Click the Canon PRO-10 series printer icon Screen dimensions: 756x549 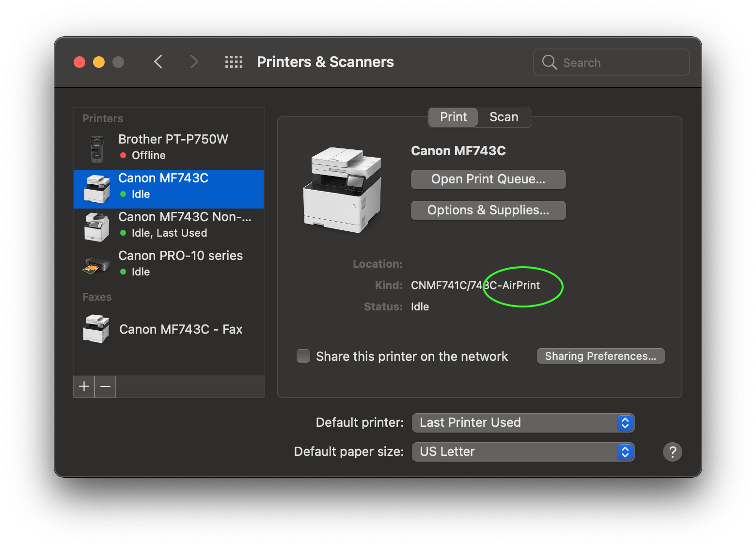click(x=97, y=265)
